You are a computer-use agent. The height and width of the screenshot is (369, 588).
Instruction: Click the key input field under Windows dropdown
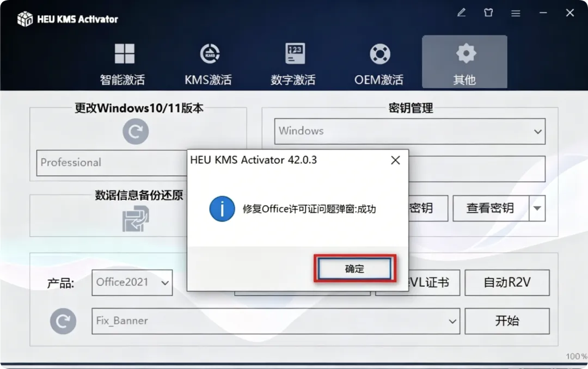(476, 169)
